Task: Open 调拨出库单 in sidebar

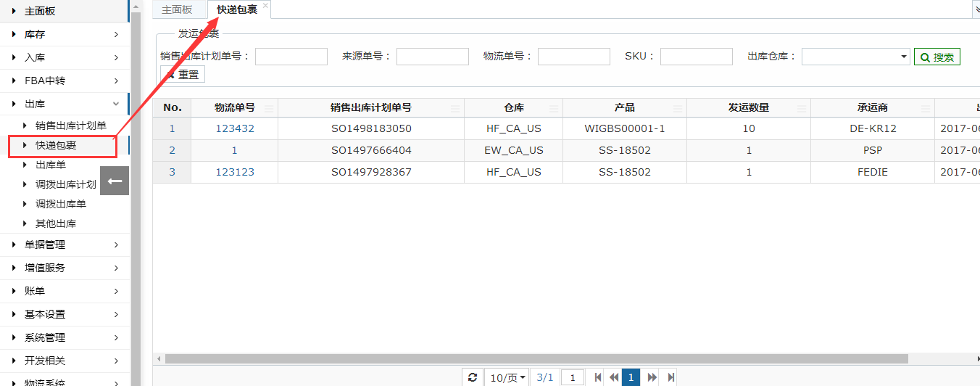Action: pos(61,204)
